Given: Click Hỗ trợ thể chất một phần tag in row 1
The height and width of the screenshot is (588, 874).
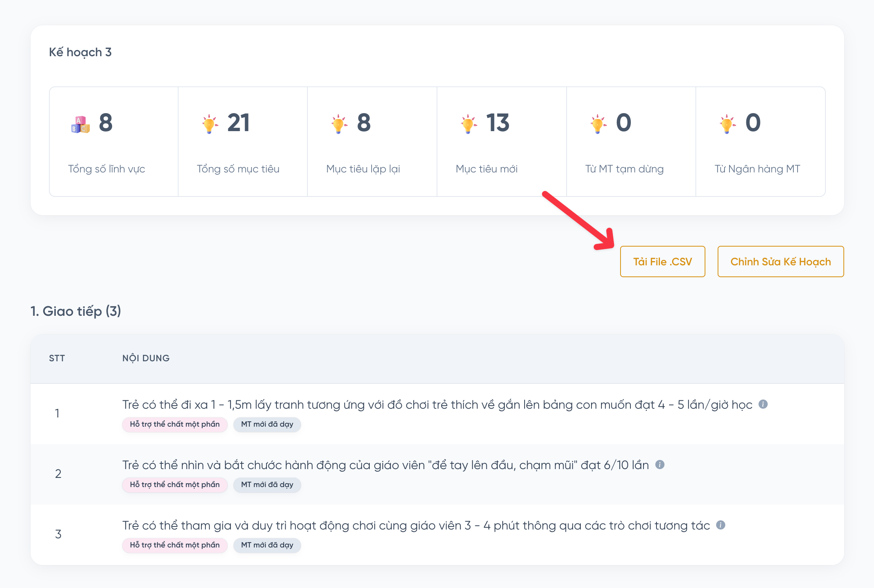Looking at the screenshot, I should click(175, 424).
